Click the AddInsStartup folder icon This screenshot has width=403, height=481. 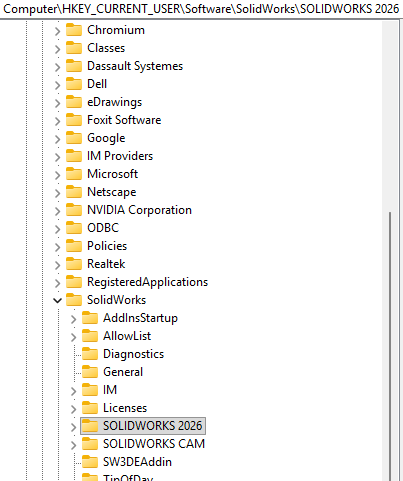[90, 318]
